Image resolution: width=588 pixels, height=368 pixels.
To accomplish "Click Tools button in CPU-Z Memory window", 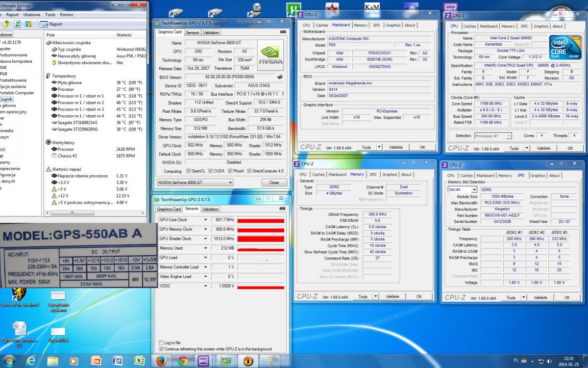I will pos(363,296).
